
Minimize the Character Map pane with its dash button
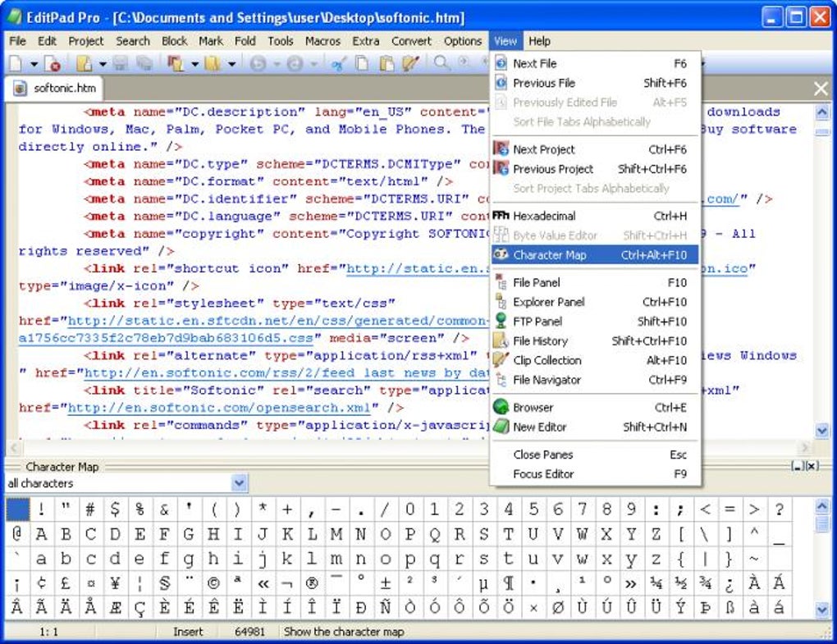798,466
